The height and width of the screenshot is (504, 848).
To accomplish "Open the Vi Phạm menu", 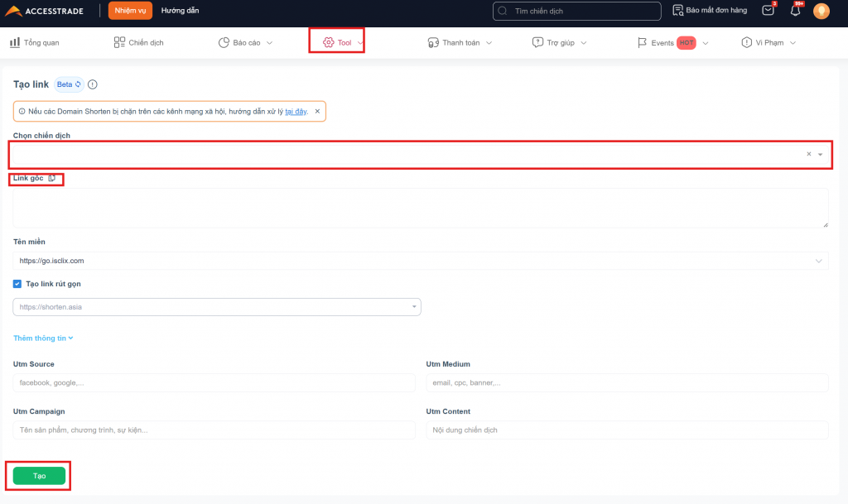I will coord(768,42).
